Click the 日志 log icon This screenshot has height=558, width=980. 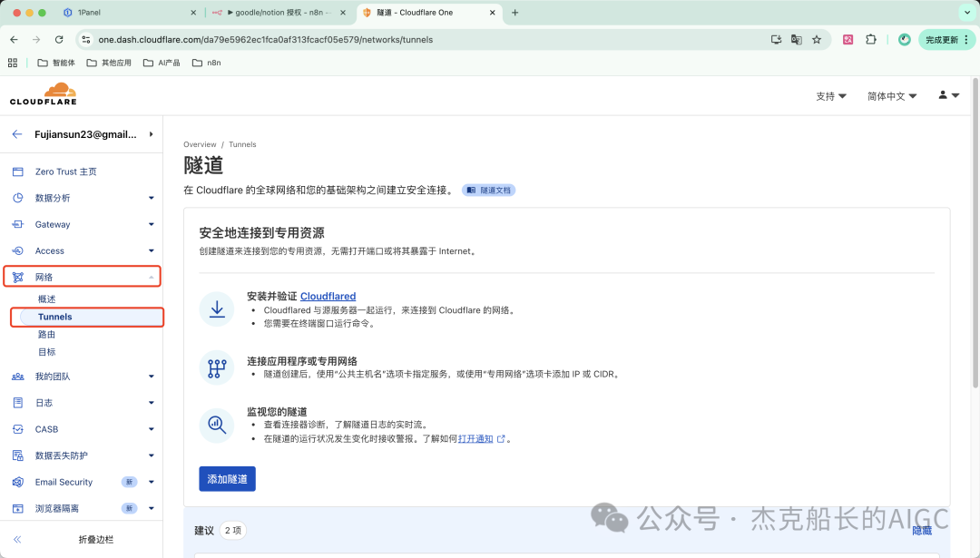[18, 403]
